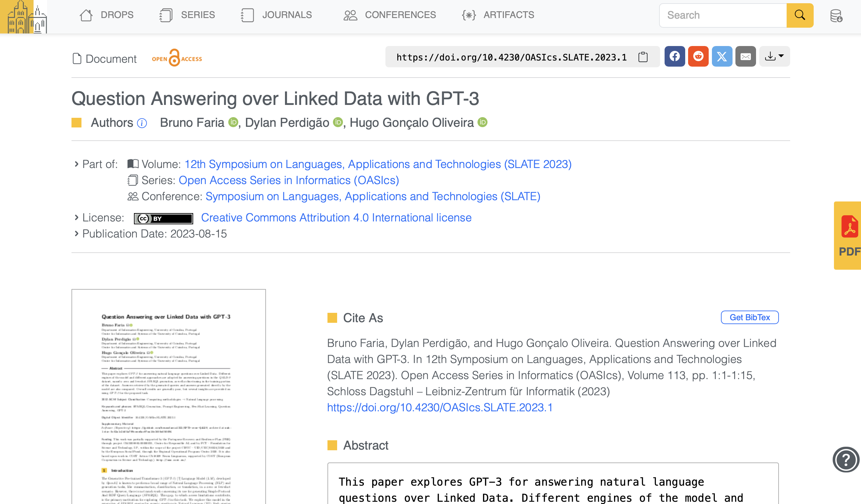Open the help question mark button
This screenshot has width=861, height=504.
point(846,460)
